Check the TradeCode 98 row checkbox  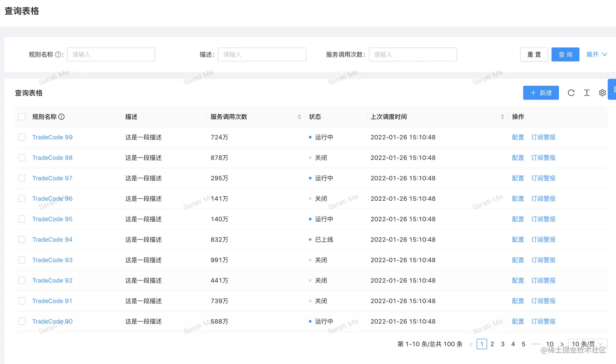pos(22,158)
